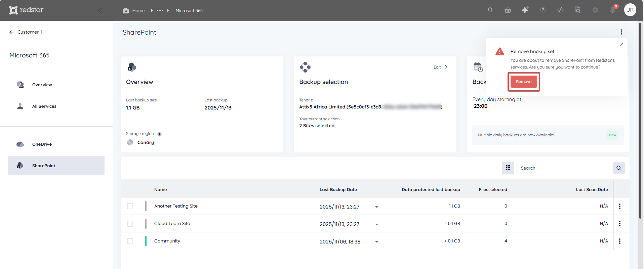The width and height of the screenshot is (644, 269).
Task: Sort by Name column header
Action: [160, 189]
